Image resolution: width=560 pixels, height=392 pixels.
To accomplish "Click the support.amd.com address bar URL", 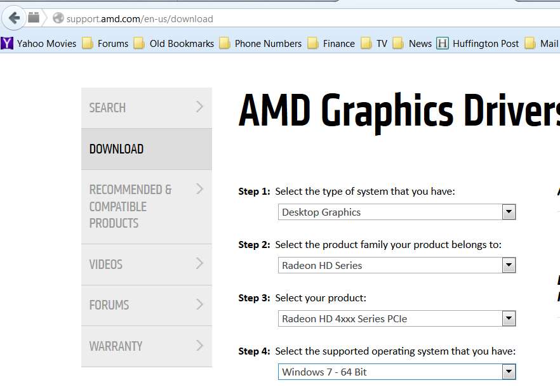I will coord(140,19).
